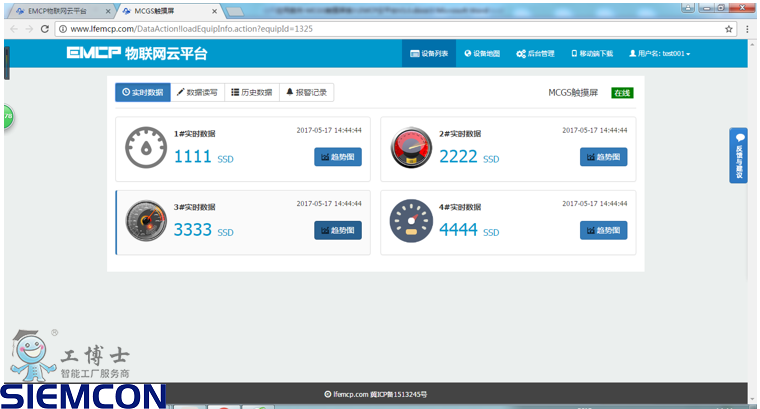The width and height of the screenshot is (760, 409).
Task: Click the speedometer icon of 3#实时数据
Action: 146,220
